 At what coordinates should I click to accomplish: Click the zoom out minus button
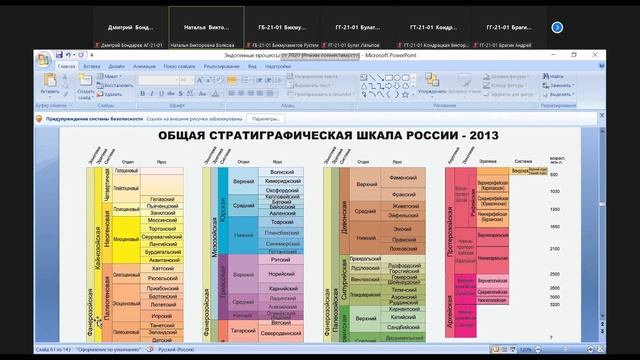coord(538,349)
